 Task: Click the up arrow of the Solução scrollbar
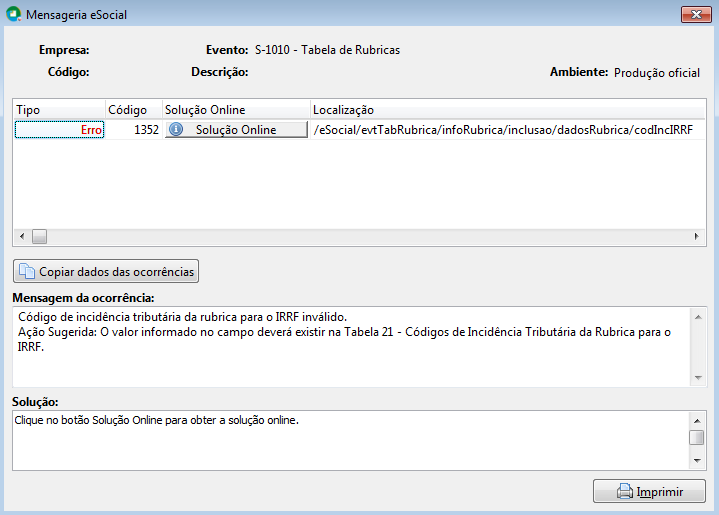pos(697,421)
